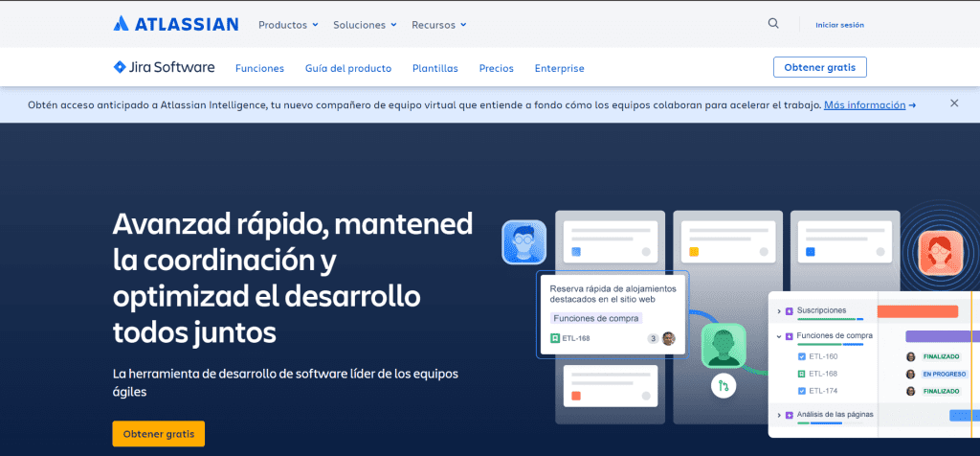
Task: Expand the Análisis de las páginas chevron
Action: coord(779,415)
